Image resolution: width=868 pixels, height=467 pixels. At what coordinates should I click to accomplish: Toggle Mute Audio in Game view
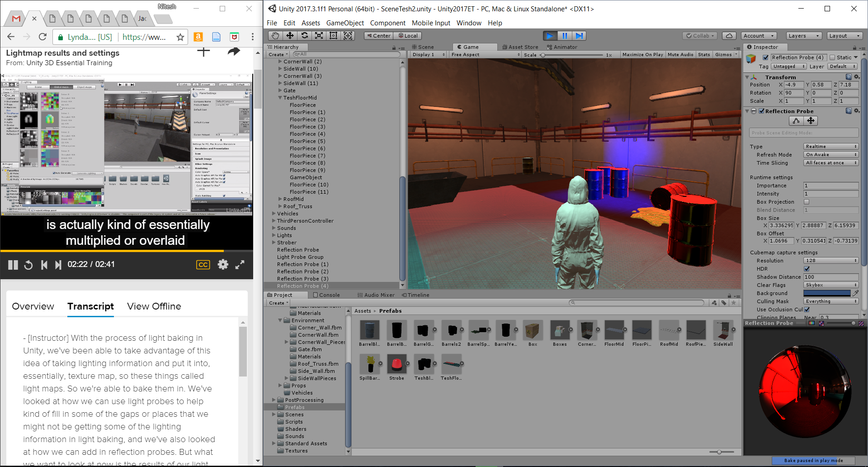pyautogui.click(x=680, y=55)
